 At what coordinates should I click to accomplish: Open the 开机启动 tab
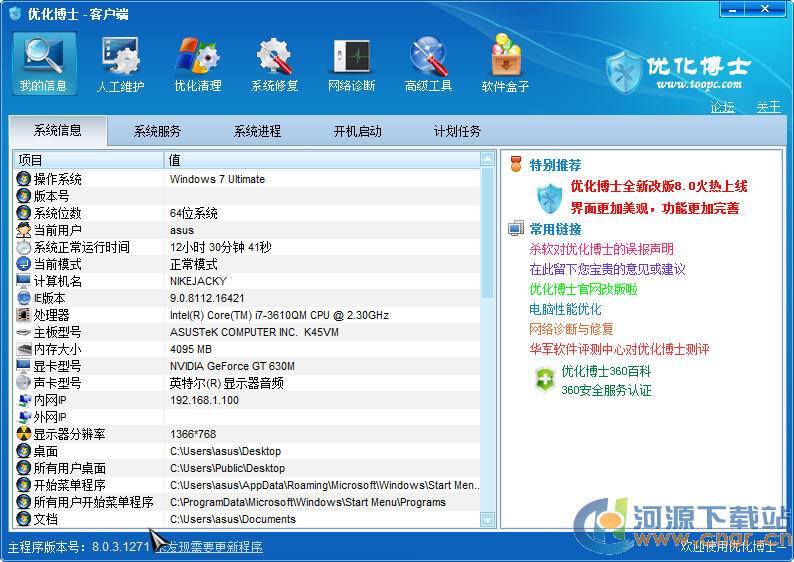click(358, 131)
